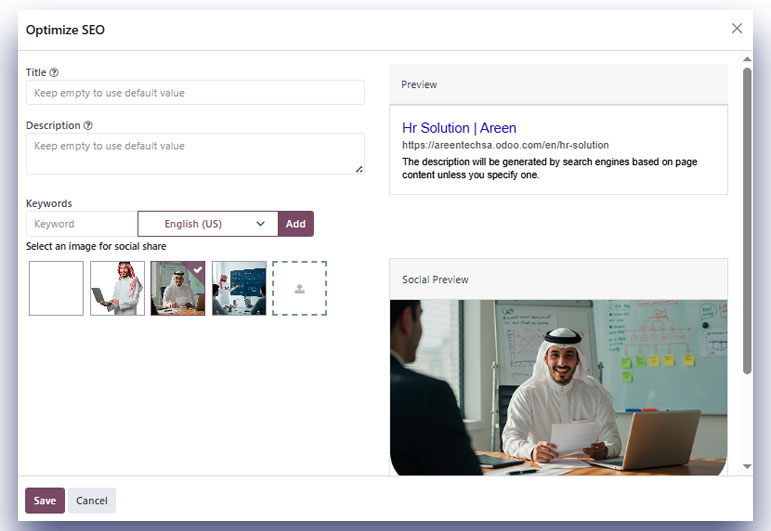Click the Social Preview heading

pos(435,279)
